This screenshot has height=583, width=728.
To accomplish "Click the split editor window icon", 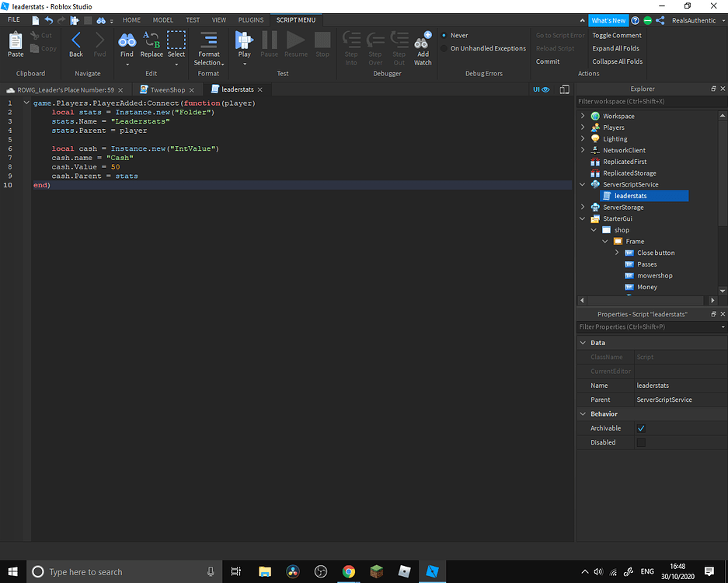I will [565, 89].
